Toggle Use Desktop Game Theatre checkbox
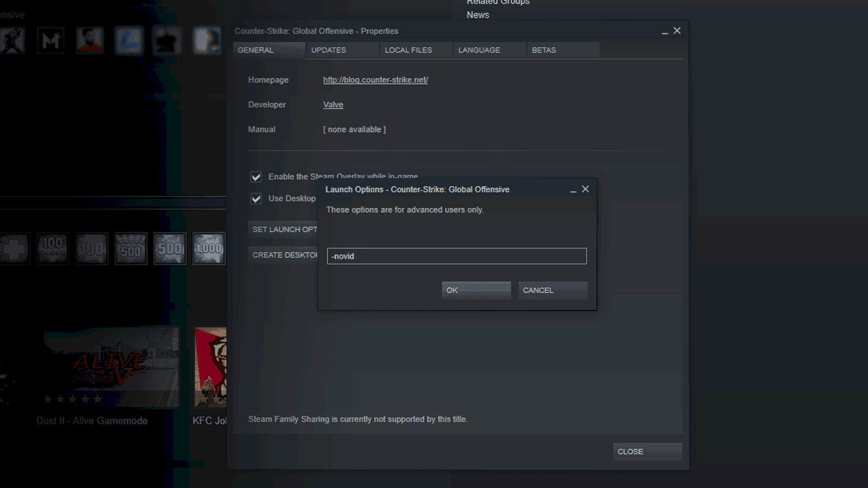Viewport: 868px width, 488px height. pos(256,198)
